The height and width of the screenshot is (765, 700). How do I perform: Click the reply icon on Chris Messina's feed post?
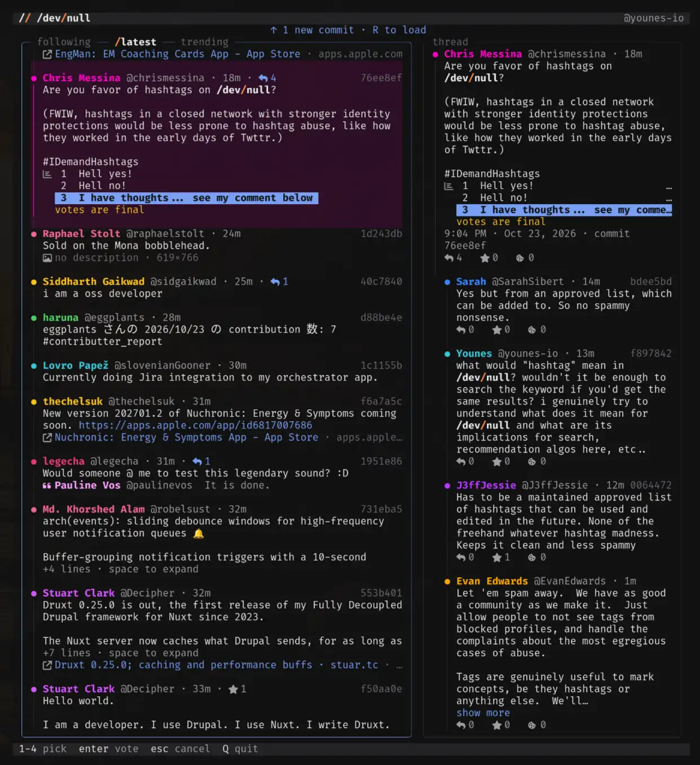(263, 78)
